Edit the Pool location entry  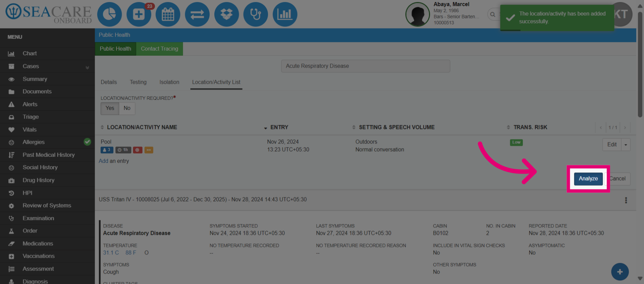pos(612,145)
